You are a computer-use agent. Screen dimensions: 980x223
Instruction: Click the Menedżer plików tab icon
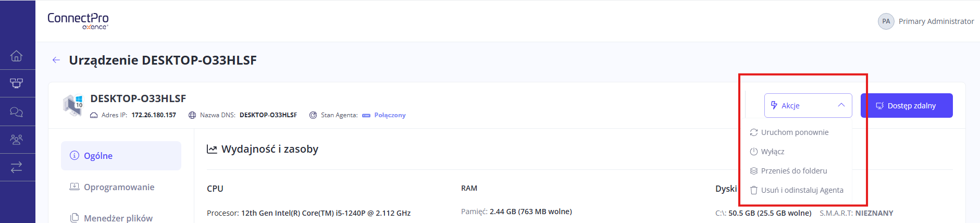click(x=75, y=218)
